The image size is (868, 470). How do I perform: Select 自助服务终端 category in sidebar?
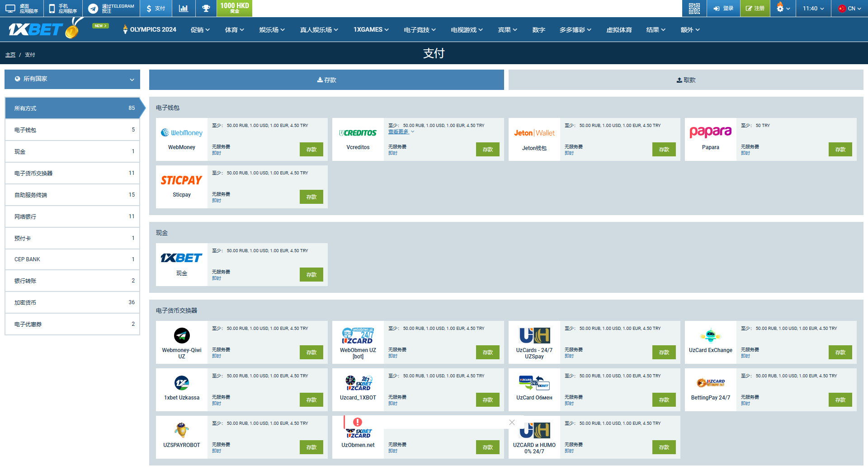point(72,195)
